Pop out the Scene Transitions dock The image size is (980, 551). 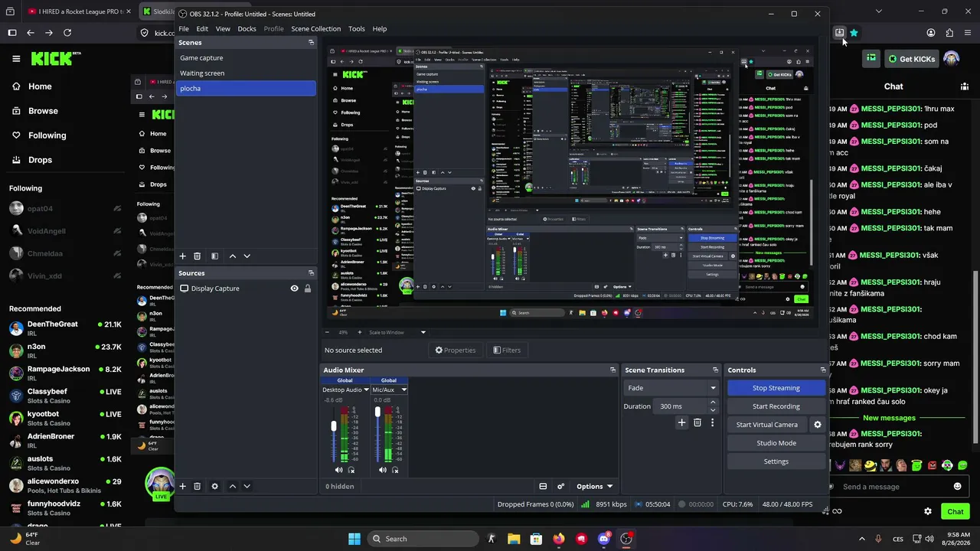(715, 370)
